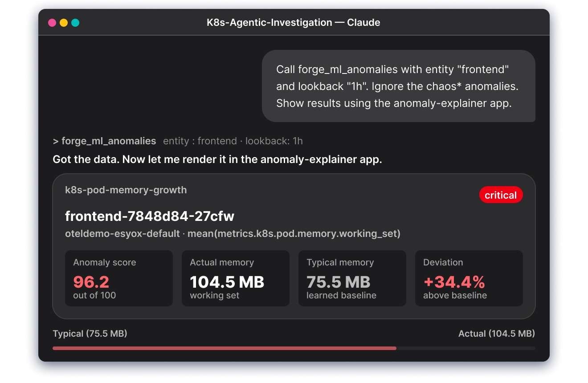Expand the forge_ml_anomalies tool call

(x=104, y=141)
